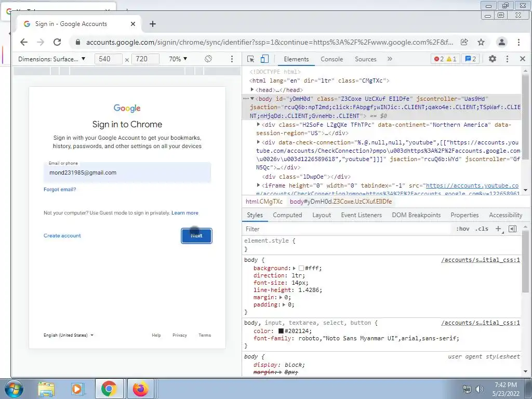
Task: Switch to the Console tab
Action: 331,59
